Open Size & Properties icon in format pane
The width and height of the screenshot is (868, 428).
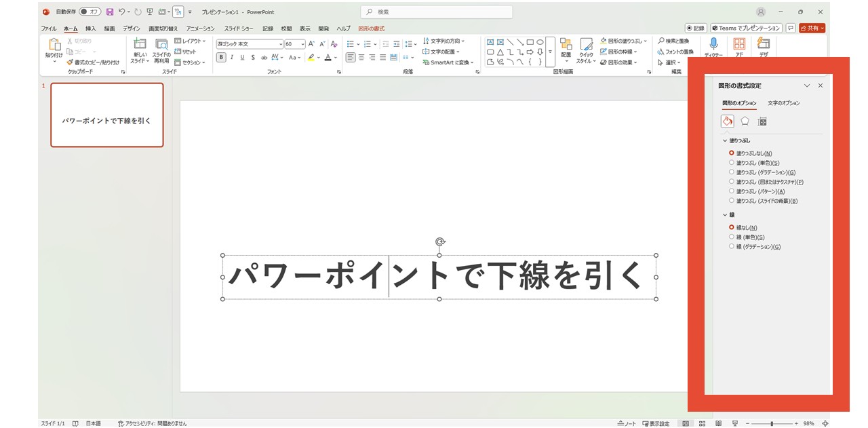pos(762,121)
